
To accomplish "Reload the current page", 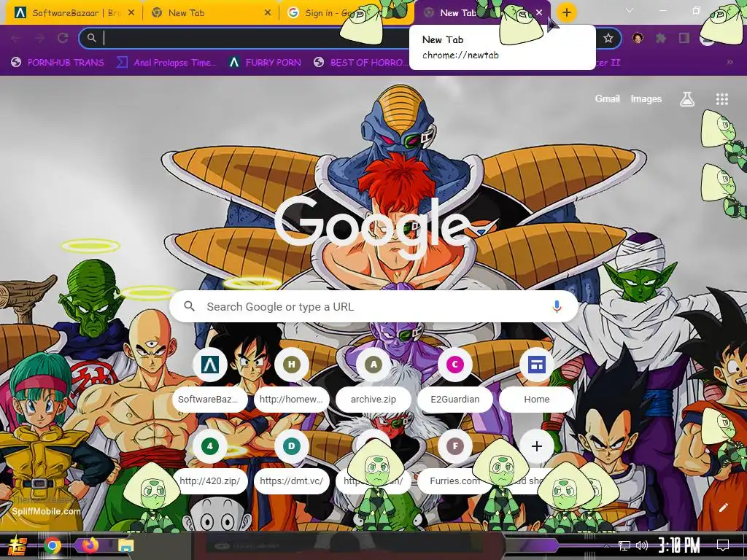I will tap(63, 38).
